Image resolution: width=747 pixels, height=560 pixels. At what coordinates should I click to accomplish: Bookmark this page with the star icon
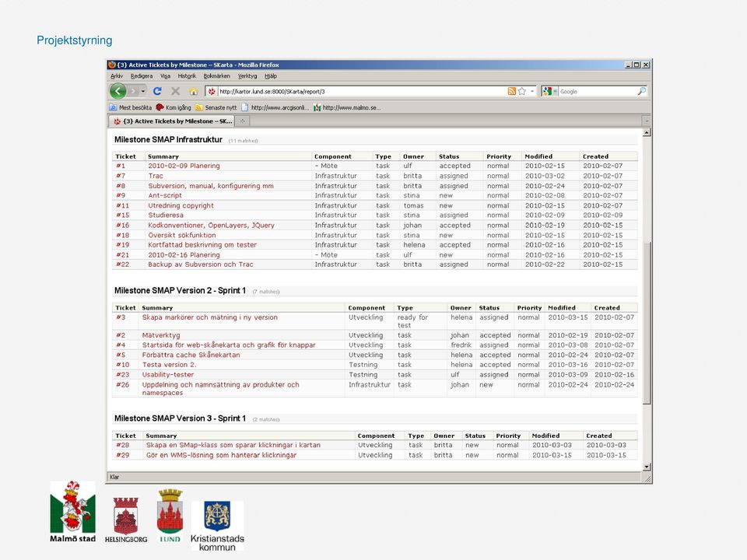522,91
